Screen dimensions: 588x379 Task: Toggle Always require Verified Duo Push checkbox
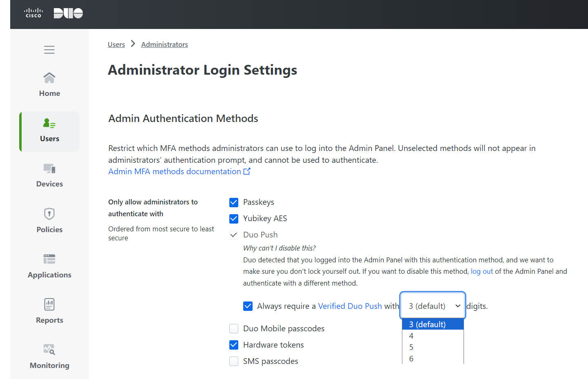click(248, 306)
